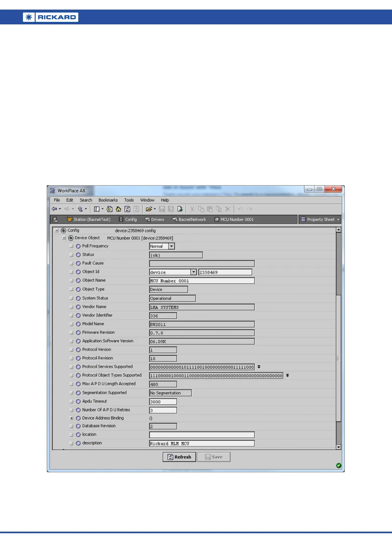Click the Undo arrow icon
The image size is (392, 555).
(240, 209)
